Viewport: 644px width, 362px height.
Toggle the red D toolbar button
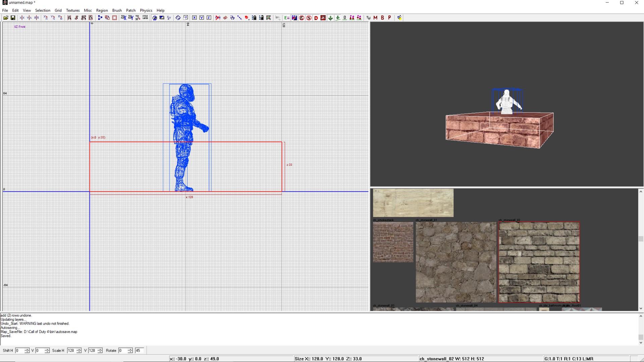(x=316, y=18)
